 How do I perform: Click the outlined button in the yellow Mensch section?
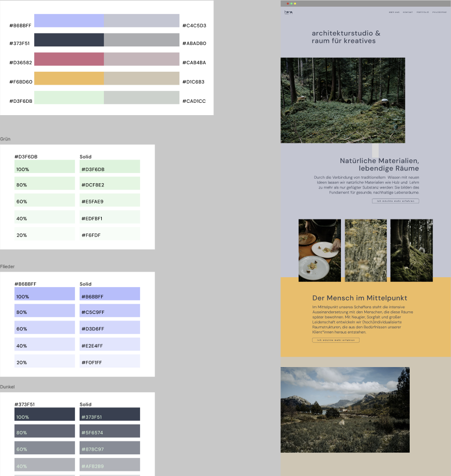336,340
